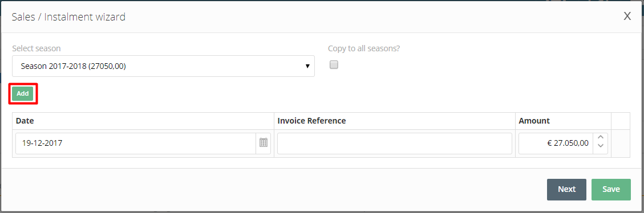
Task: Click the empty last cell in the row
Action: 621,143
